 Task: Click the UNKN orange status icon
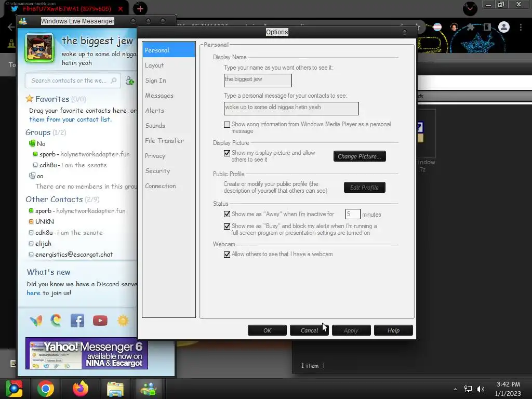click(31, 221)
